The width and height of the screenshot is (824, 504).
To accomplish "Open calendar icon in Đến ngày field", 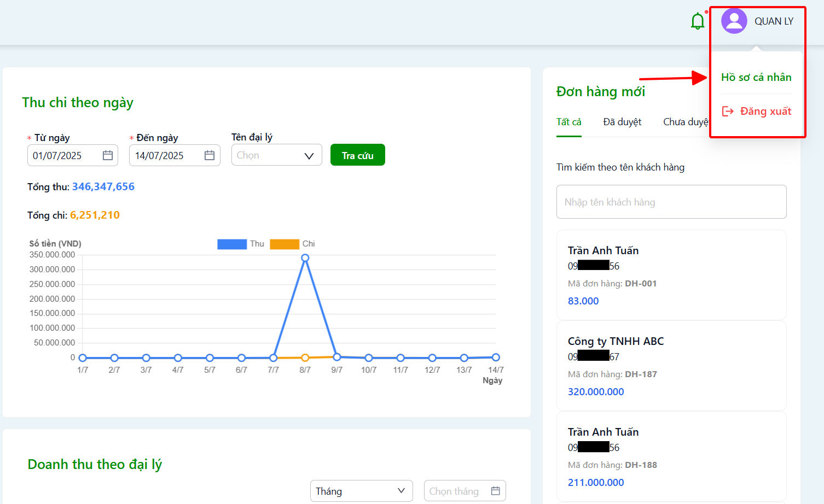I will 210,155.
